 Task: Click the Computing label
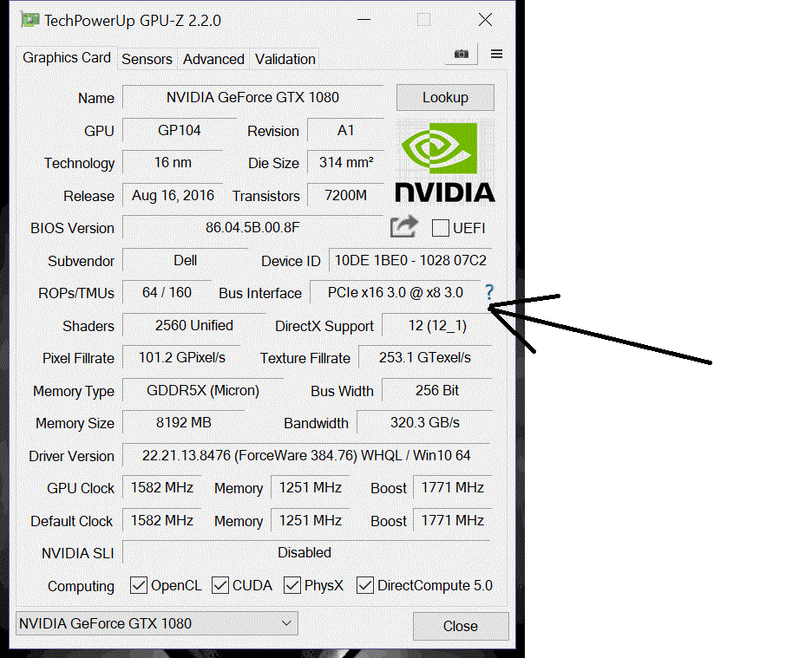81,586
